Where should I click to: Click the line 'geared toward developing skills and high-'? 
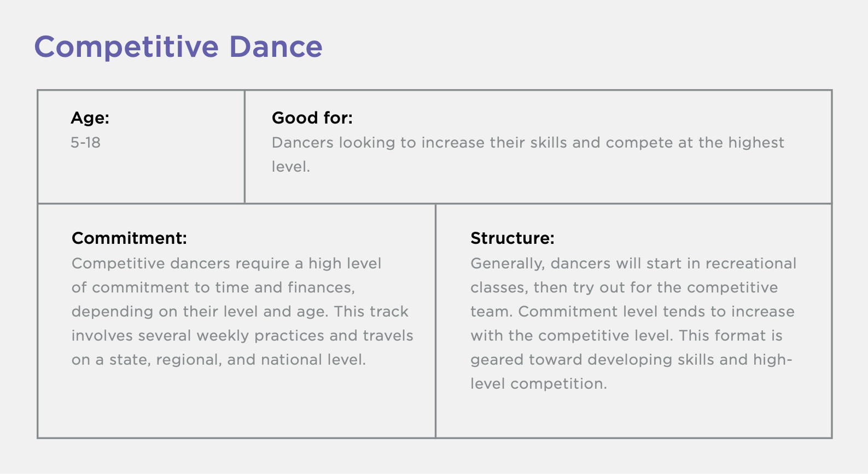[631, 360]
